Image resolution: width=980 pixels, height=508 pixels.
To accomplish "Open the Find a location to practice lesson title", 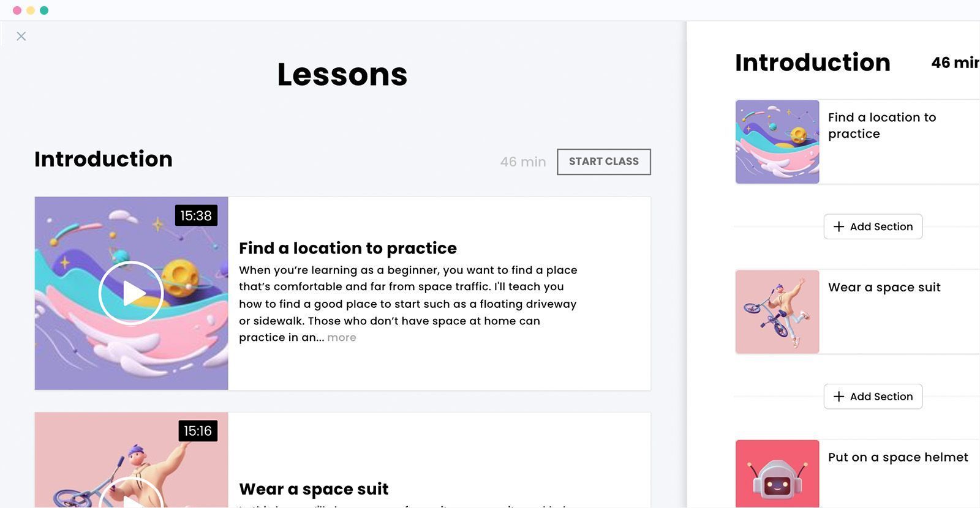I will (x=347, y=248).
